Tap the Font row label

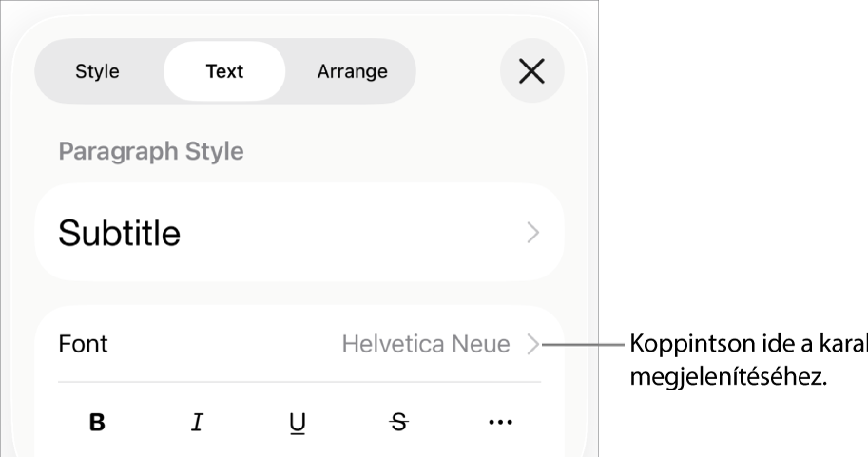coord(84,344)
